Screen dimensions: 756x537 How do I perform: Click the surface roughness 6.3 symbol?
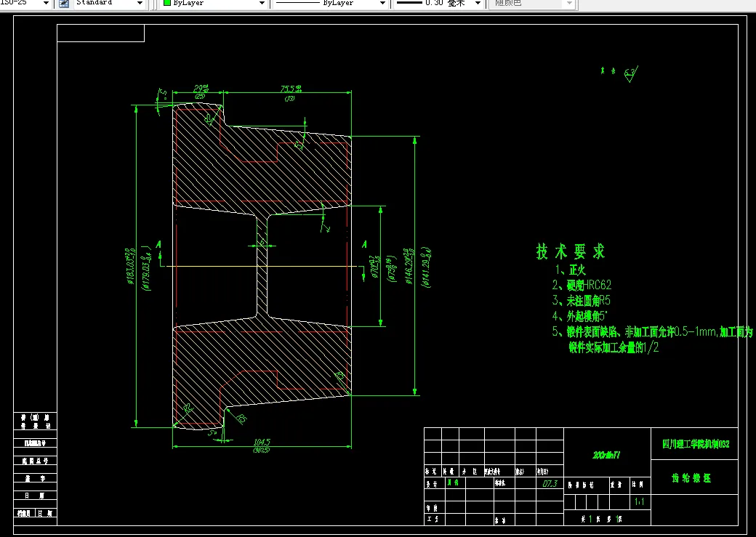click(x=630, y=73)
